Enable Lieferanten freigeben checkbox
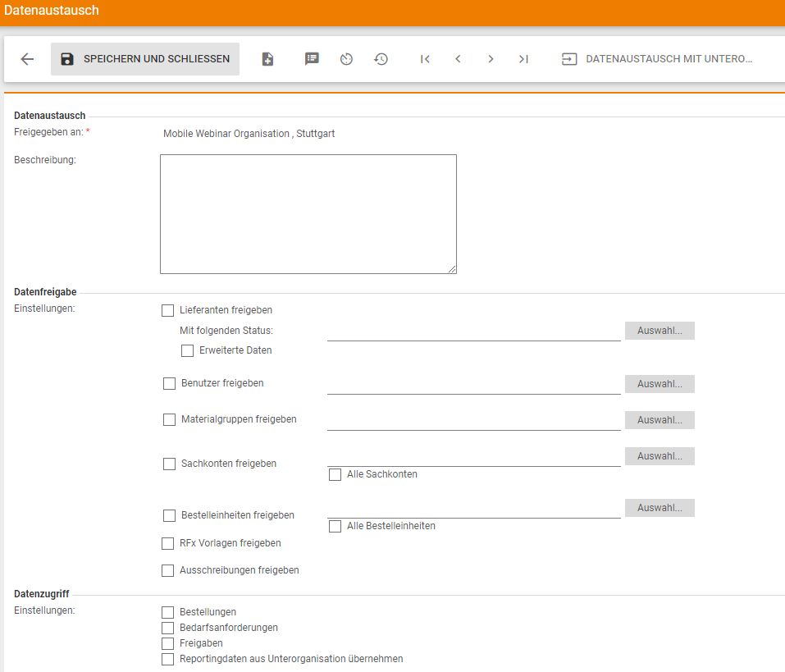The width and height of the screenshot is (785, 672). [168, 310]
